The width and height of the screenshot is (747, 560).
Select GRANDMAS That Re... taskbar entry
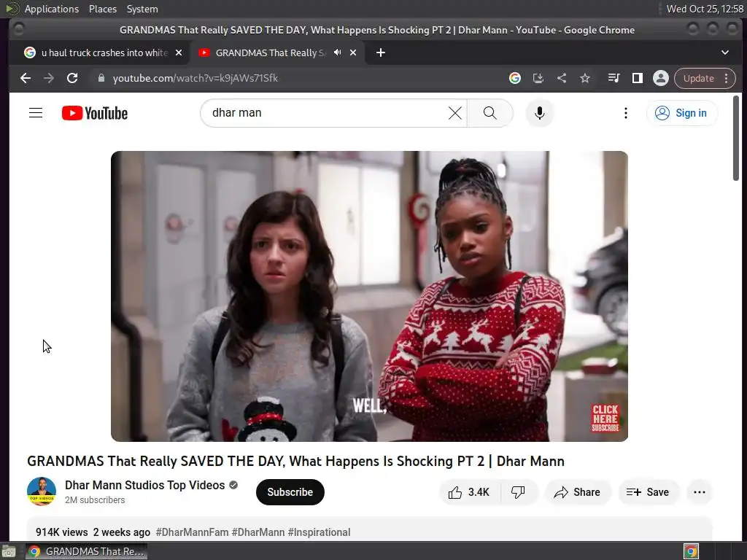86,551
